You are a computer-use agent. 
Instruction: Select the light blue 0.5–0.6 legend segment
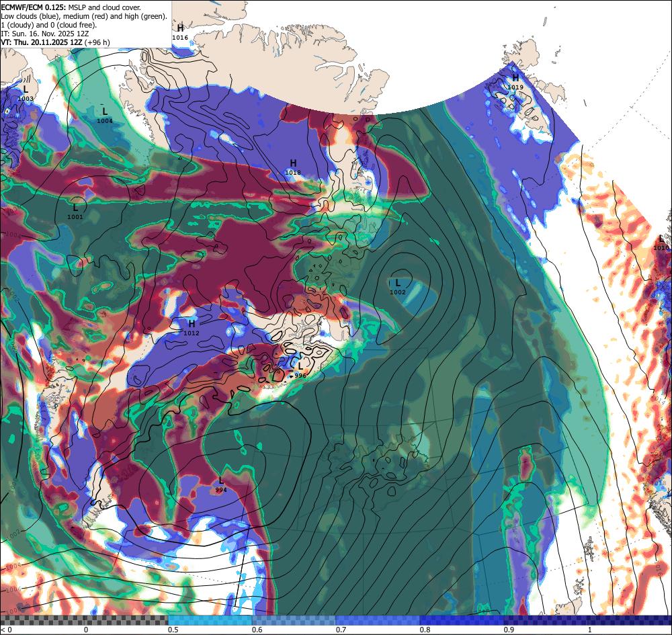[210, 620]
